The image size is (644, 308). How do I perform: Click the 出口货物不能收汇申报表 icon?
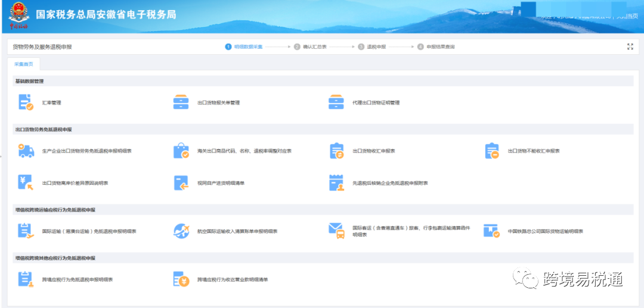(491, 151)
